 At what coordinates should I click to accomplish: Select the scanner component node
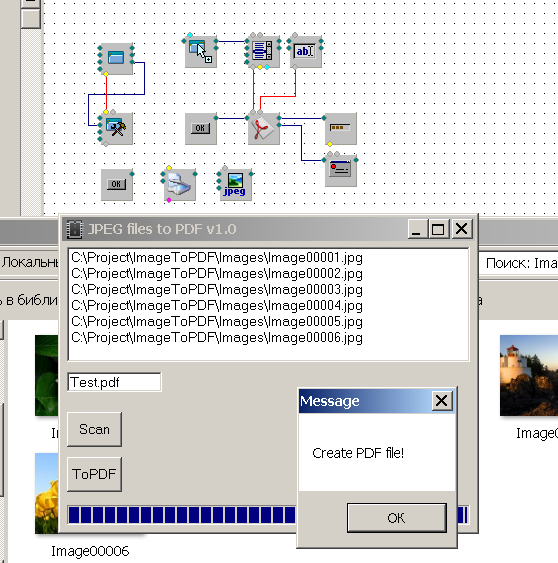180,185
